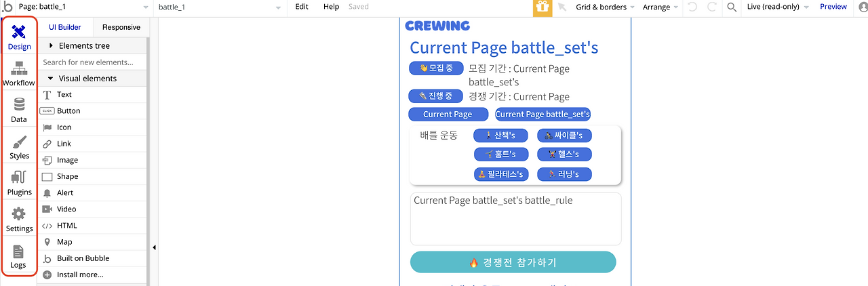Image resolution: width=868 pixels, height=286 pixels.
Task: Open the Data section icon
Action: point(19,105)
